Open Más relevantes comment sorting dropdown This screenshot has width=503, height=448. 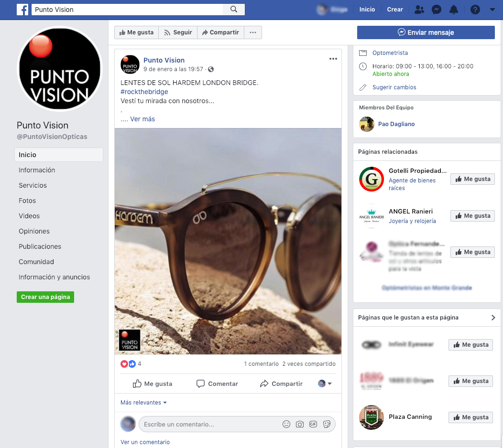pos(143,403)
